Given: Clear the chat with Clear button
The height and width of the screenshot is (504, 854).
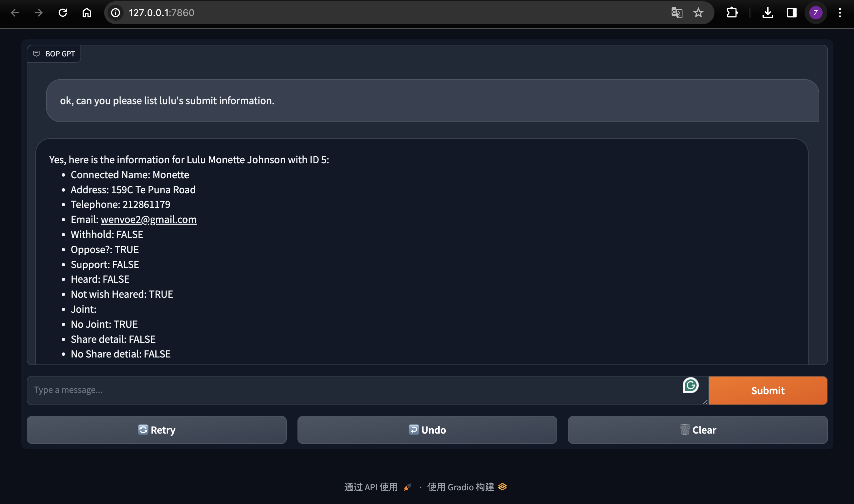Looking at the screenshot, I should 697,430.
